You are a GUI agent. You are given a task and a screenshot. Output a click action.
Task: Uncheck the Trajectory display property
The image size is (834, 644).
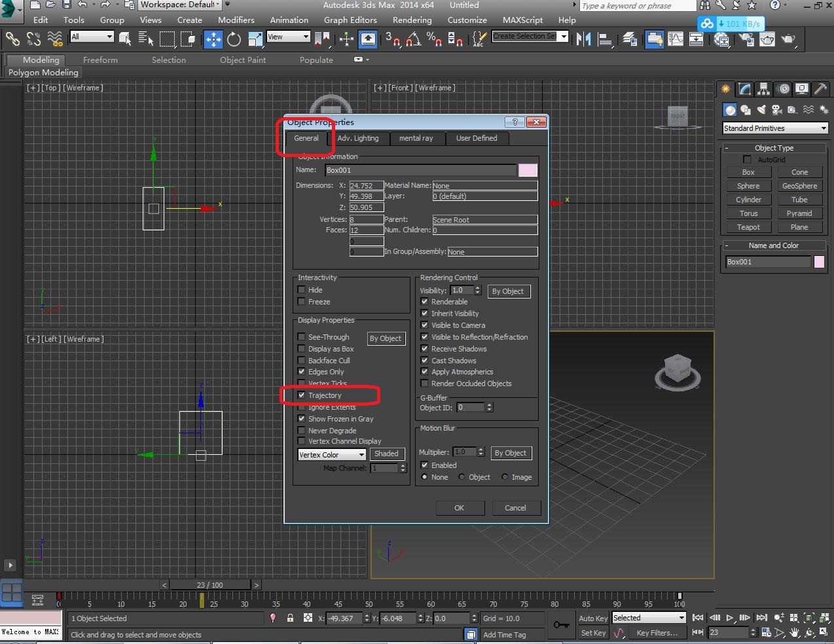pyautogui.click(x=302, y=395)
